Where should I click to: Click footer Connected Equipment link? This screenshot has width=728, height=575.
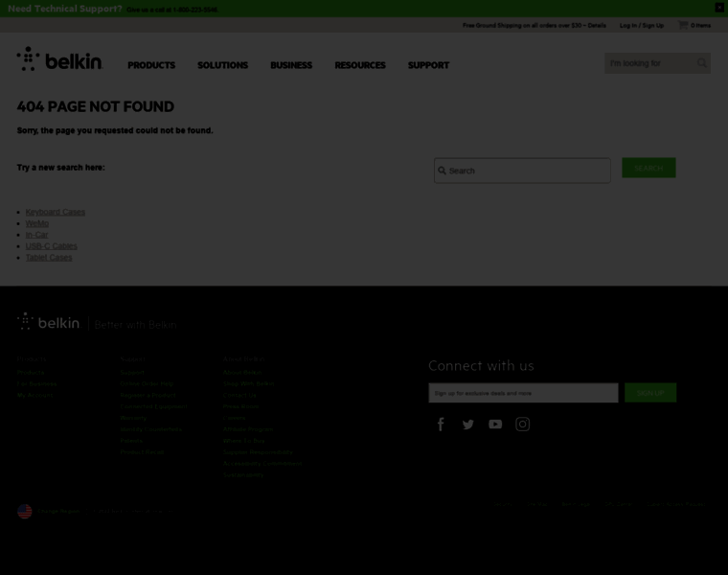coord(153,406)
